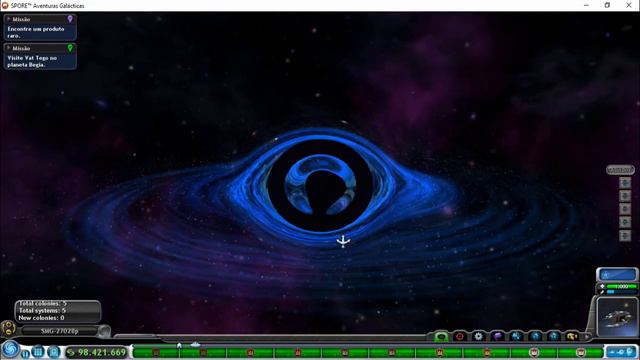
Task: Click the UFO marker above the progress bar
Action: coord(196,344)
